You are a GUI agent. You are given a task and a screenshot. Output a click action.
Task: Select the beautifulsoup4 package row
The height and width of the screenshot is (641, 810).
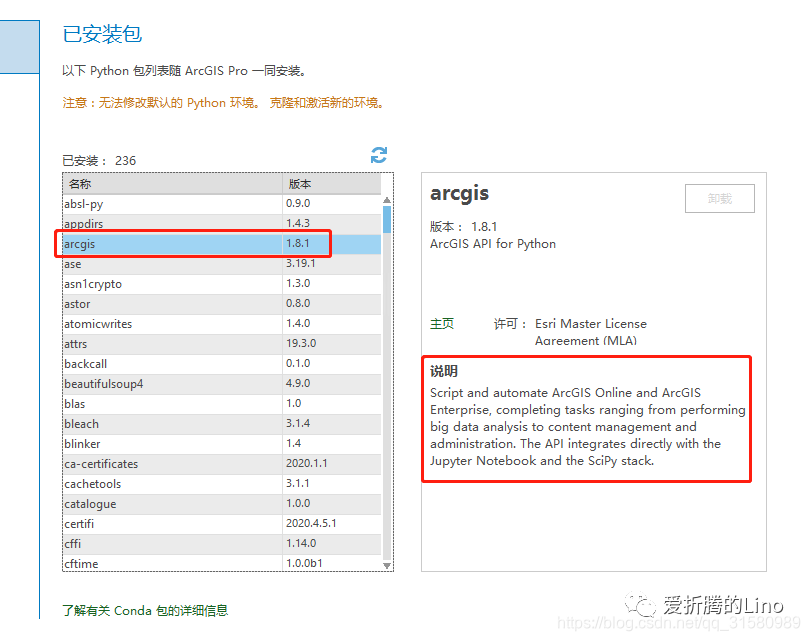click(222, 384)
